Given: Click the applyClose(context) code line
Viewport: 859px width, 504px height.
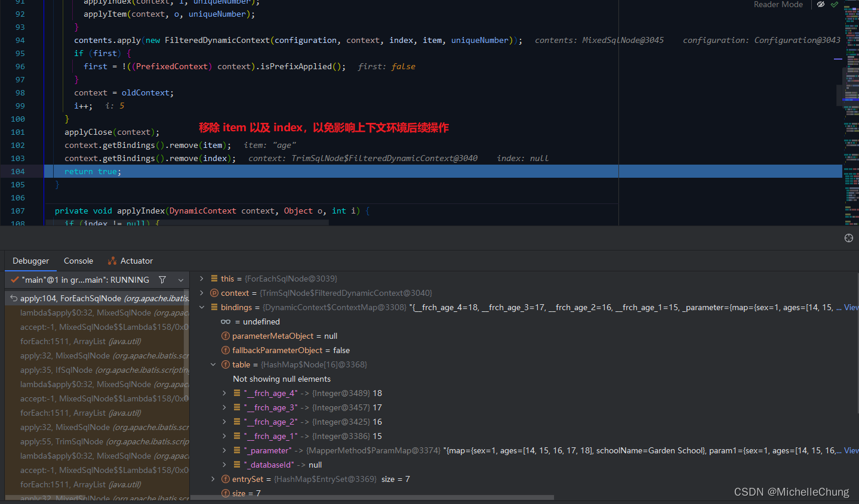Looking at the screenshot, I should pyautogui.click(x=112, y=132).
